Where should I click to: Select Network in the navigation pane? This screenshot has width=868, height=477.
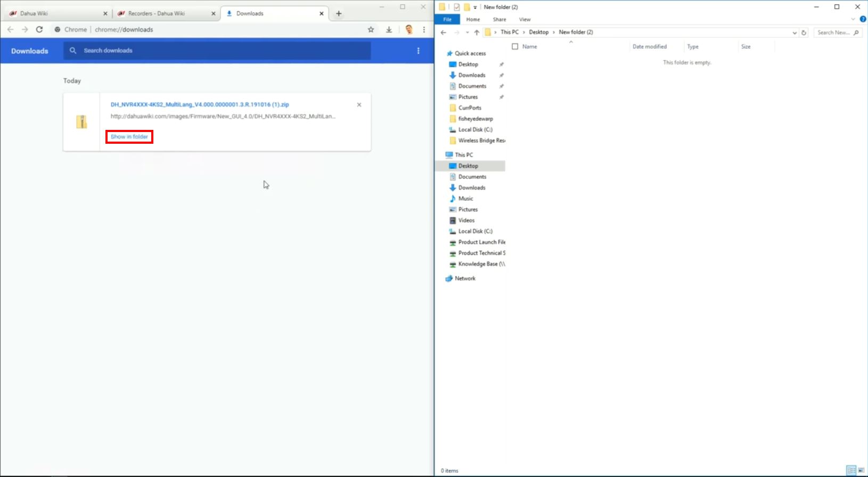pos(465,278)
